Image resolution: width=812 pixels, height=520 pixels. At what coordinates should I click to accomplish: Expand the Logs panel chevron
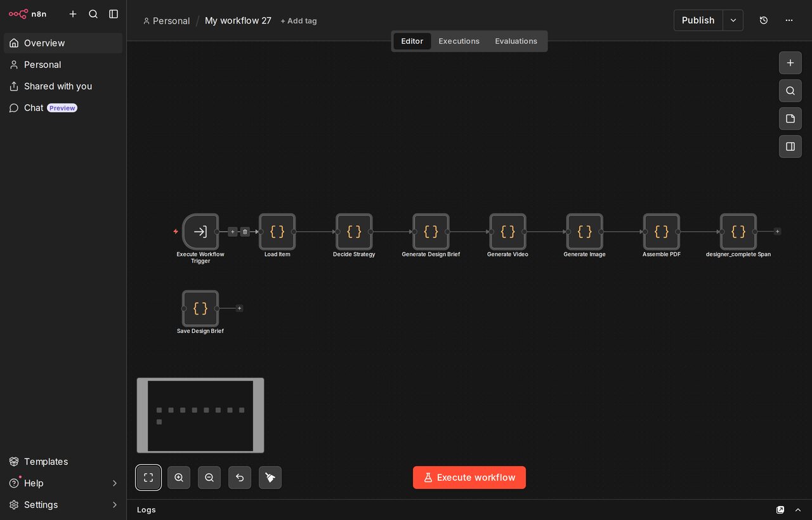click(x=798, y=510)
